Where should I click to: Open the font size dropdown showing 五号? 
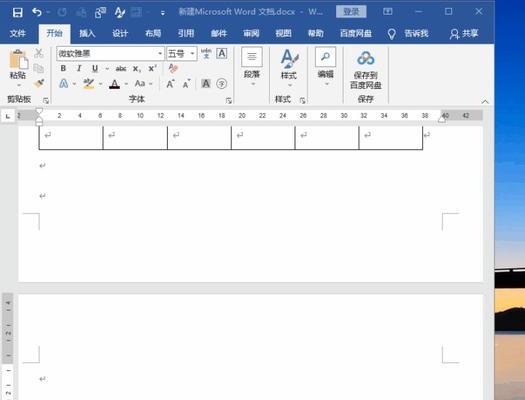tap(192, 54)
